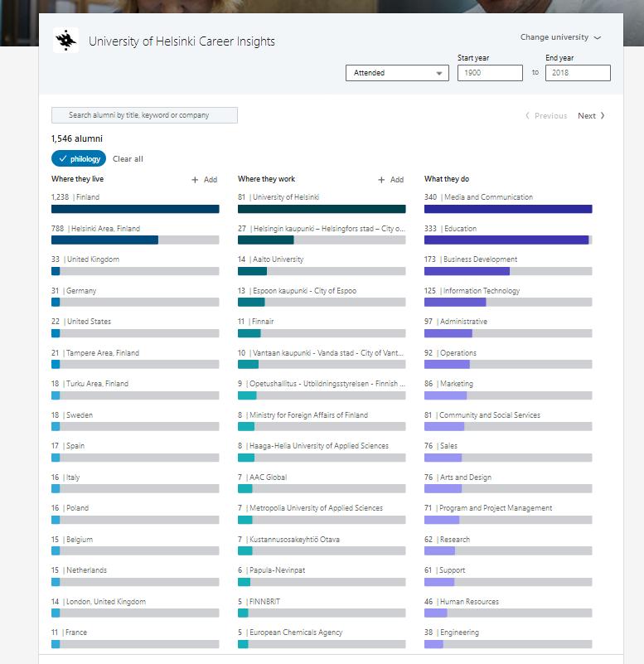Select Espoon kaupunki - City of Espoo

[322, 297]
